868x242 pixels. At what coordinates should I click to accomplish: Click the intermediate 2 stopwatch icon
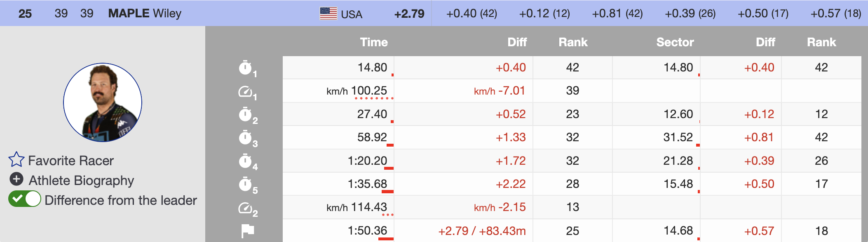tap(246, 114)
